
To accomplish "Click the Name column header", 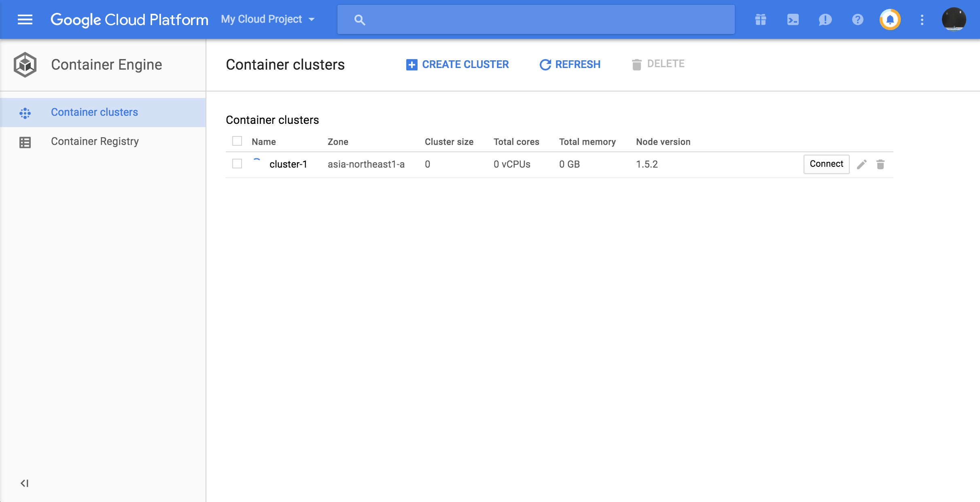I will (x=264, y=142).
